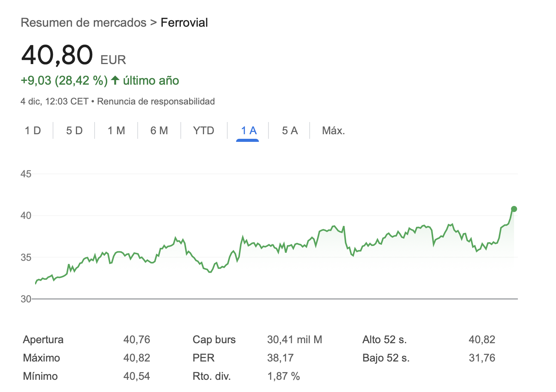Click the green endpoint dot on chart

click(x=514, y=209)
